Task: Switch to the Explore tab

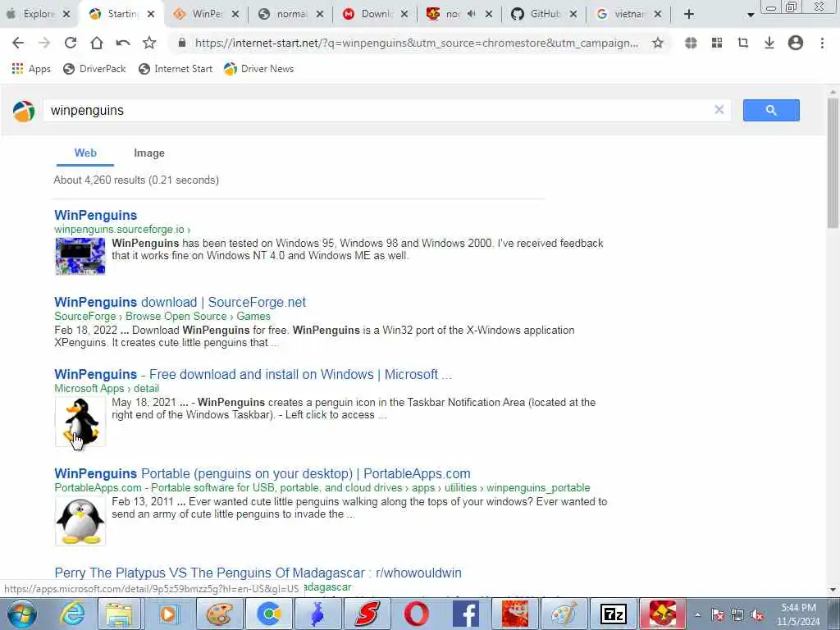Action: tap(39, 15)
